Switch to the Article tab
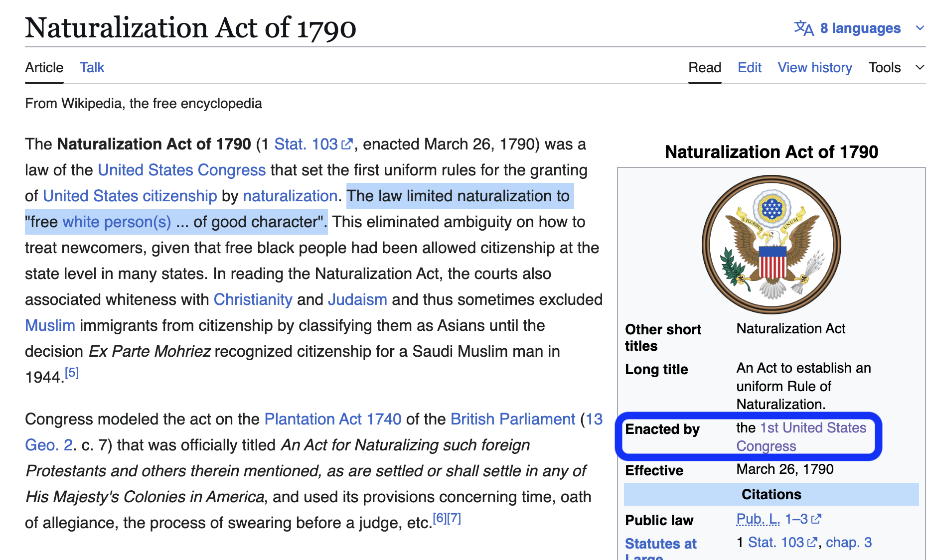The image size is (929, 560). coord(44,68)
